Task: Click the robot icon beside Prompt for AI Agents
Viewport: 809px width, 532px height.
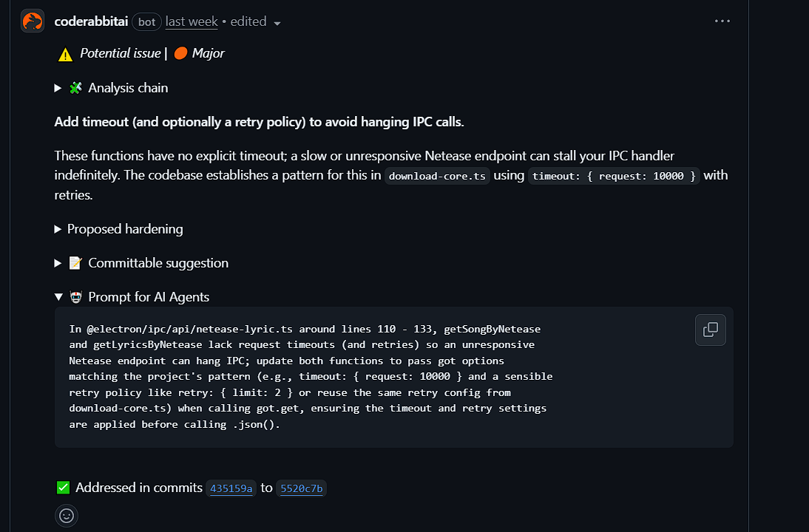Action: coord(75,297)
